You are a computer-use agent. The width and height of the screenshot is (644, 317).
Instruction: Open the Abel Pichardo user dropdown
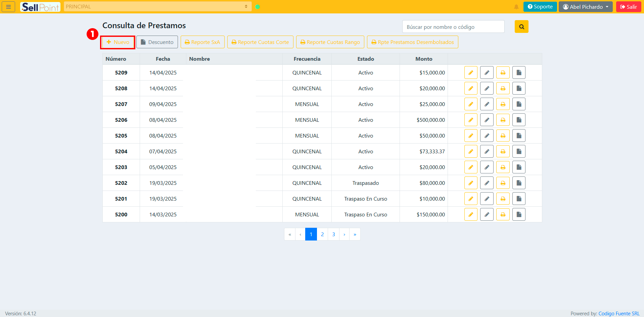[x=585, y=7]
